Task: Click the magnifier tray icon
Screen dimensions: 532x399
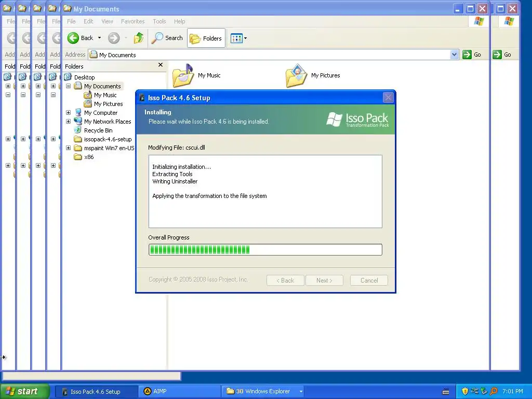Action: (494, 391)
